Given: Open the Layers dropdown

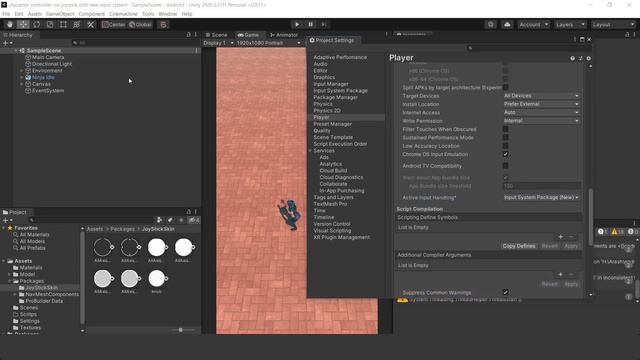Looking at the screenshot, I should click(x=571, y=24).
